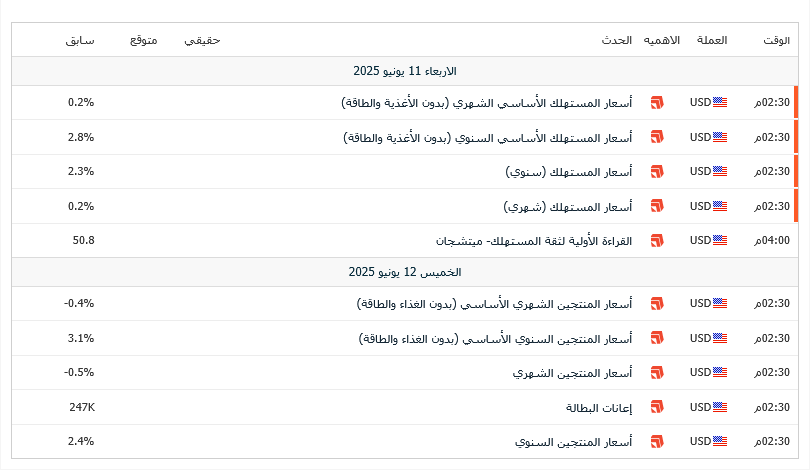Click importance icon for monthly core CPI row
This screenshot has height=470, width=810.
(657, 103)
